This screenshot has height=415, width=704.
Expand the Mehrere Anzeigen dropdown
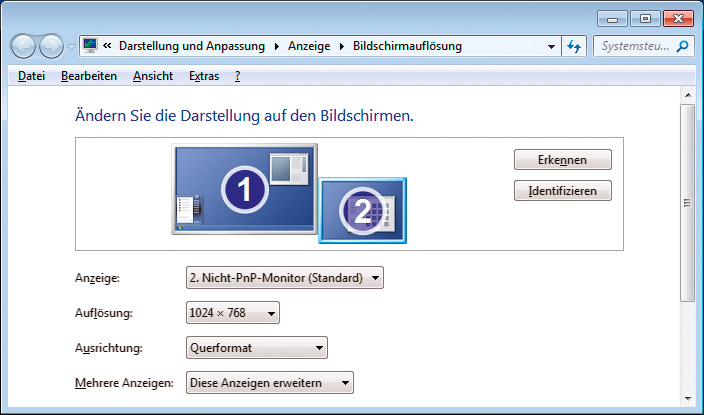pos(270,383)
